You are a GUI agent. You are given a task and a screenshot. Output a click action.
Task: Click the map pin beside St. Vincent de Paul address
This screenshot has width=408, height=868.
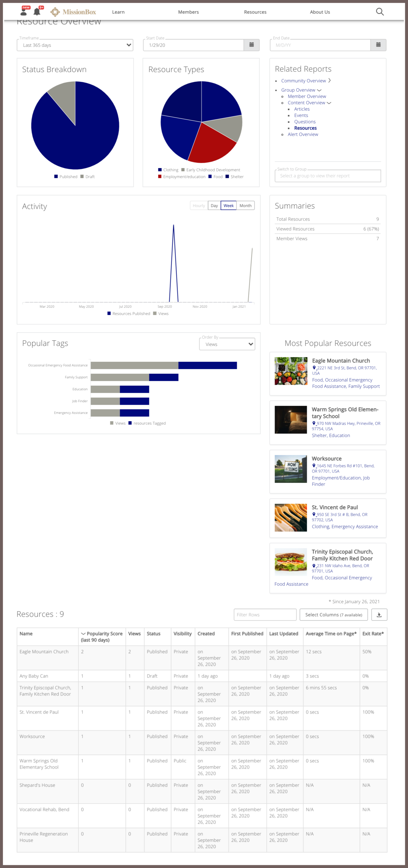coord(314,515)
